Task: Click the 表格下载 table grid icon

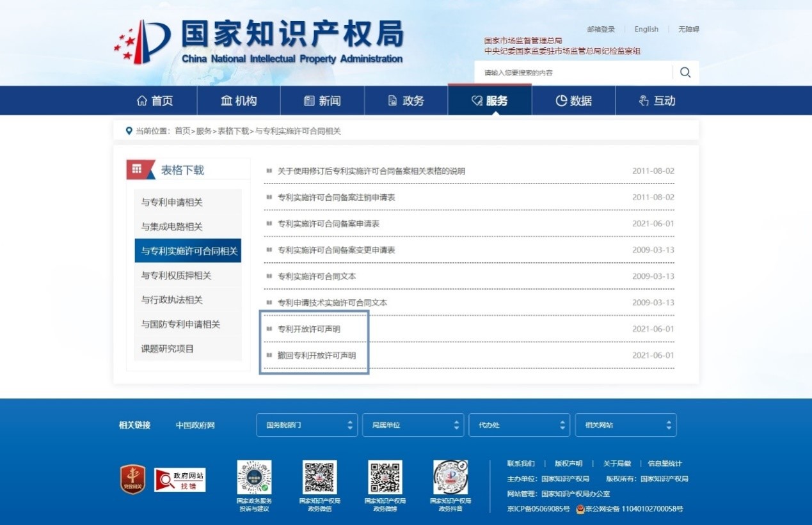Action: click(137, 169)
